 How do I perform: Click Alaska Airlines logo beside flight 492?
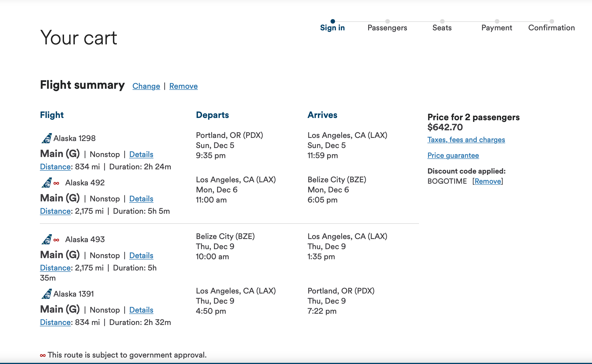click(47, 183)
